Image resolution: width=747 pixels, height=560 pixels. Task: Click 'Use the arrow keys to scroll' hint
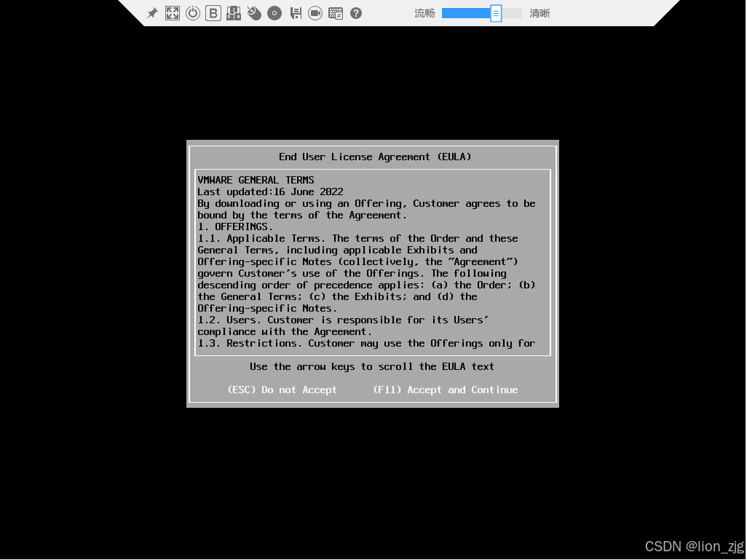372,366
